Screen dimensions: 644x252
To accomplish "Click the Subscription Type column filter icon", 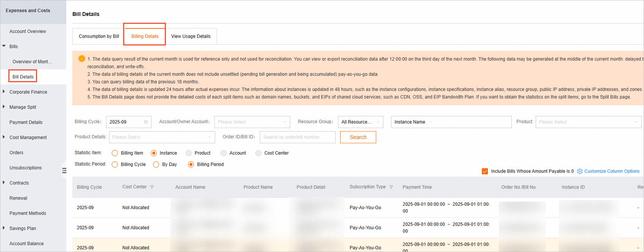I will (x=391, y=187).
